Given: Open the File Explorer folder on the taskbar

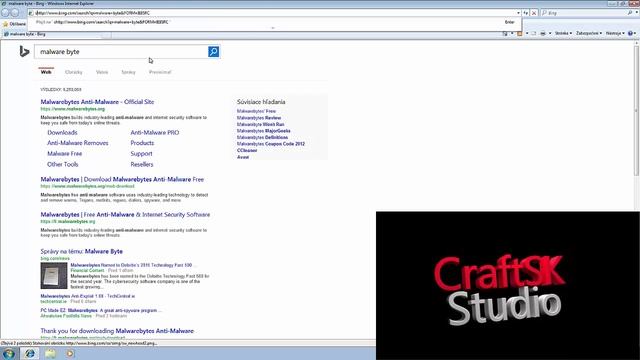Looking at the screenshot, I should [50, 353].
